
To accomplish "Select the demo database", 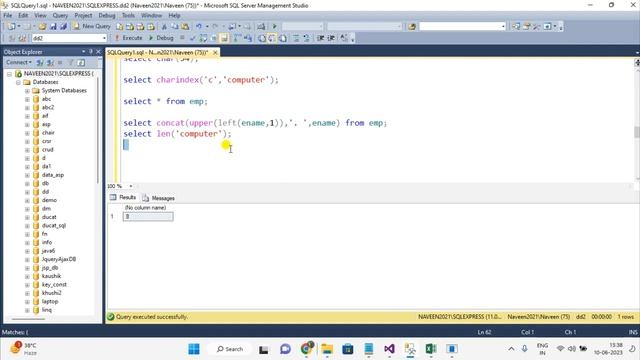I will tap(49, 200).
